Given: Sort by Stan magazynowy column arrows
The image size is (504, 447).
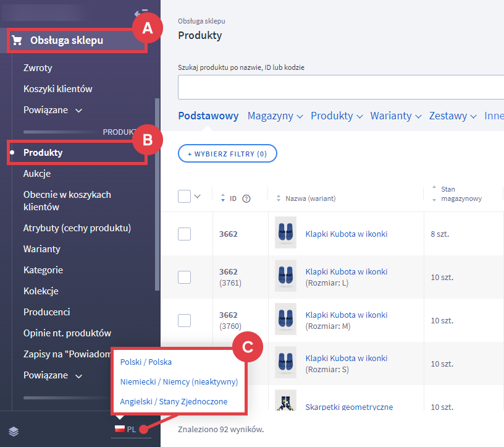Looking at the screenshot, I should [x=434, y=194].
